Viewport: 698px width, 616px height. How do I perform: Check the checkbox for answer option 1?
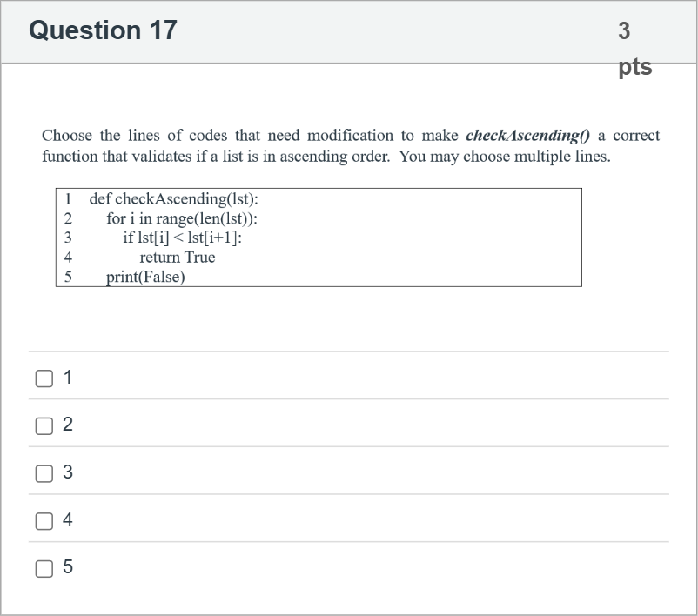[44, 376]
